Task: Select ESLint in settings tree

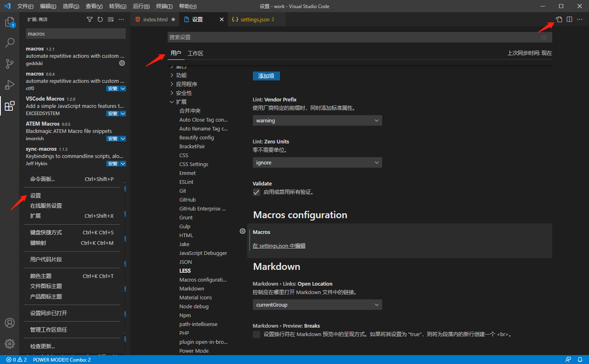Action: click(x=186, y=182)
